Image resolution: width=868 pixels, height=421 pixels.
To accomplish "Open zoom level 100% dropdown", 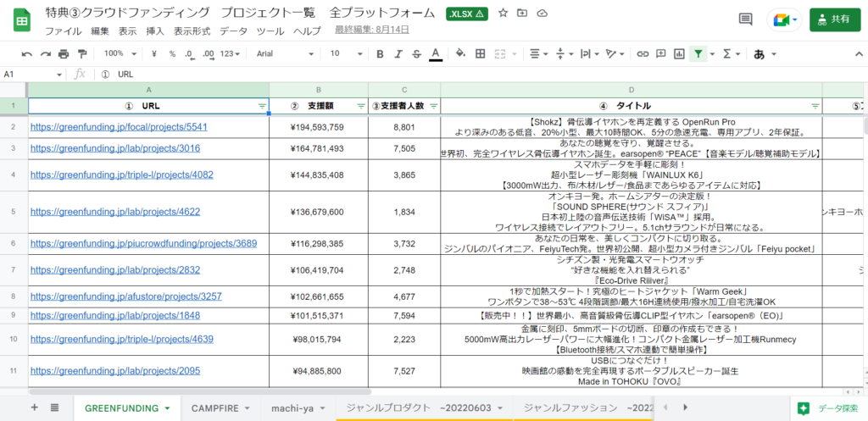I will [x=120, y=53].
